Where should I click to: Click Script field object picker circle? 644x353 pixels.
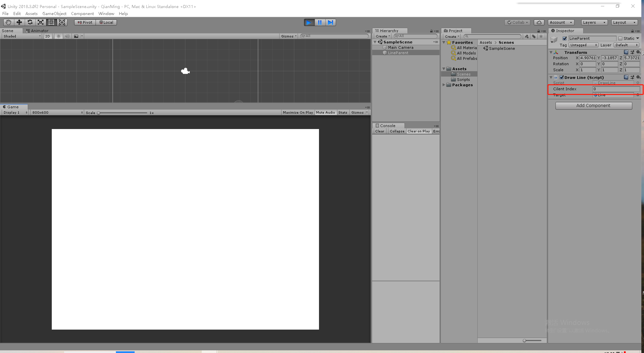click(638, 83)
